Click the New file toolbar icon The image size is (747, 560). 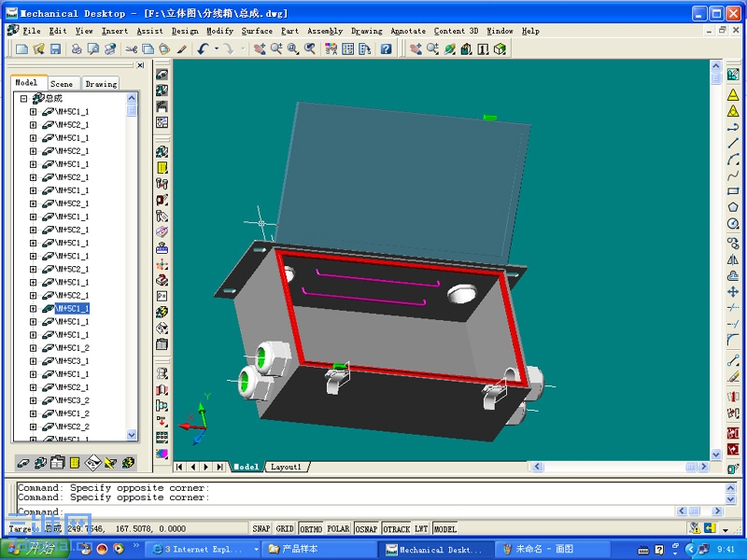click(21, 49)
